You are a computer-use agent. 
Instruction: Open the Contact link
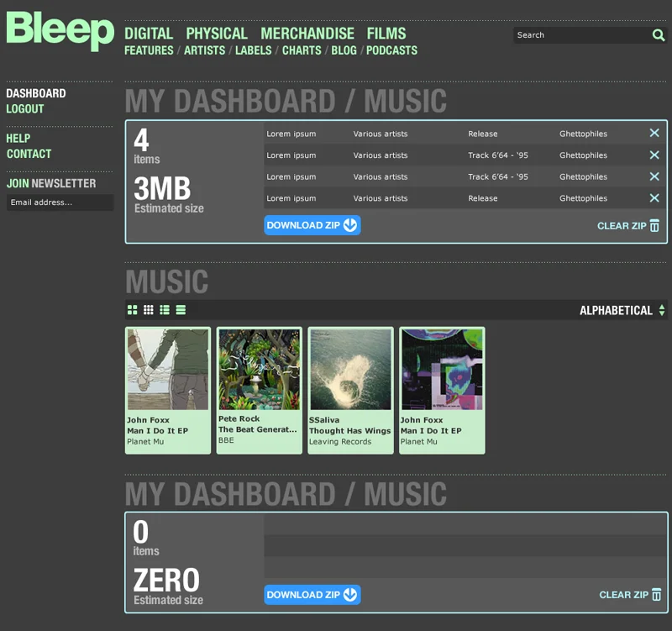(x=29, y=154)
